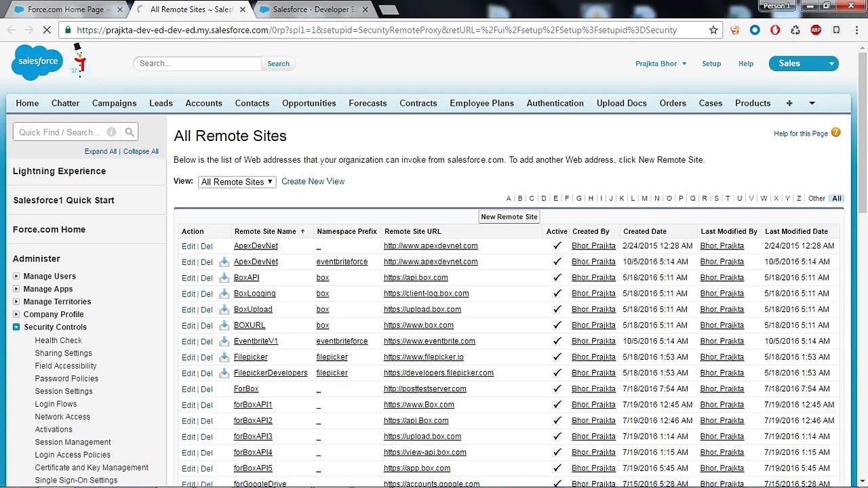Click the managed package icon beside BoxUpload

(x=224, y=309)
